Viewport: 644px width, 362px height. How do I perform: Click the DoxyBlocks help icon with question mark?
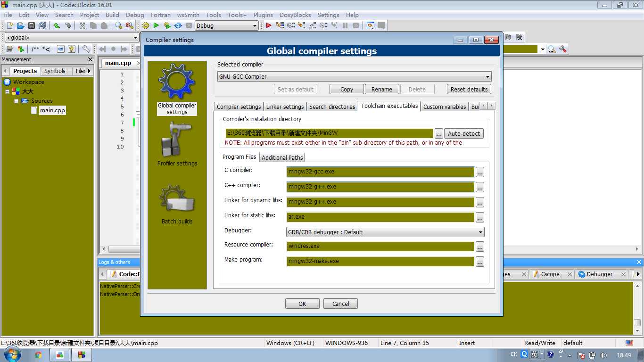72,49
